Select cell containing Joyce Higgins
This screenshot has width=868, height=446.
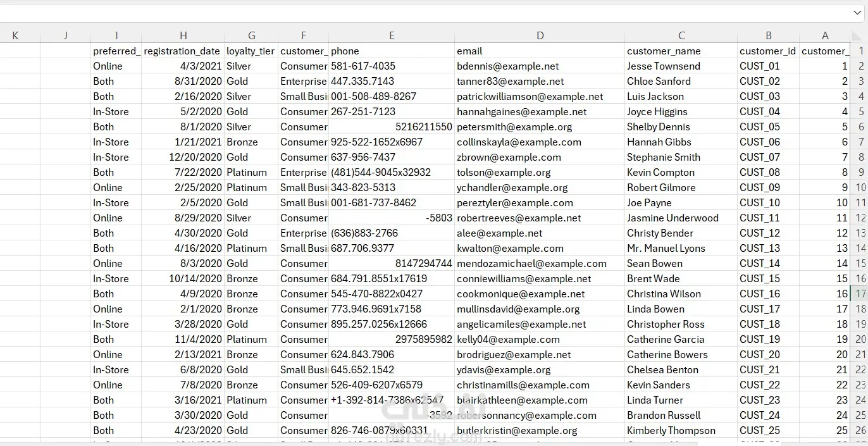tap(681, 112)
